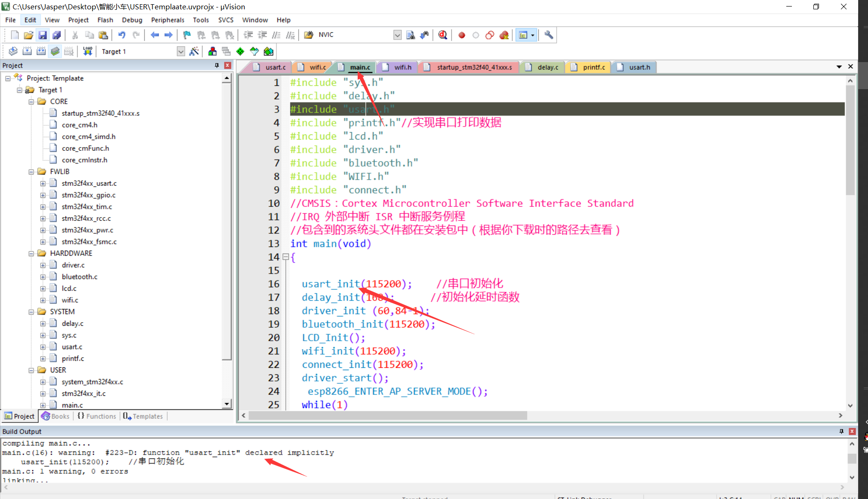The width and height of the screenshot is (868, 499).
Task: Select stm32f4xx_it.c in the project tree
Action: coord(84,394)
